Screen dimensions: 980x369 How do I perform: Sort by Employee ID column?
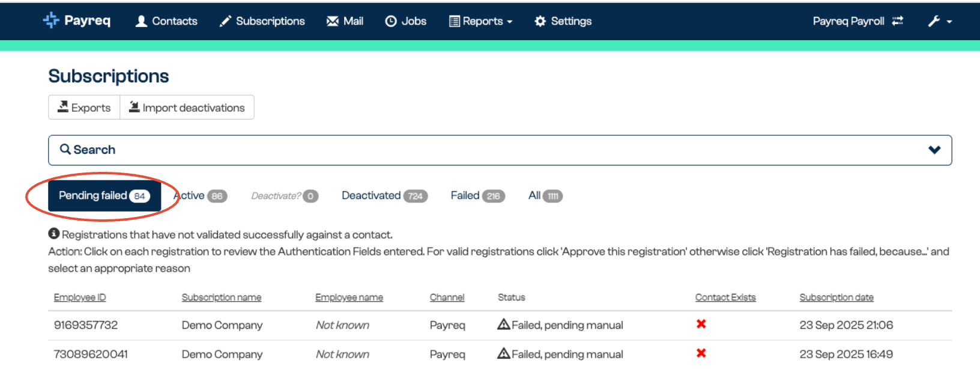tap(80, 297)
